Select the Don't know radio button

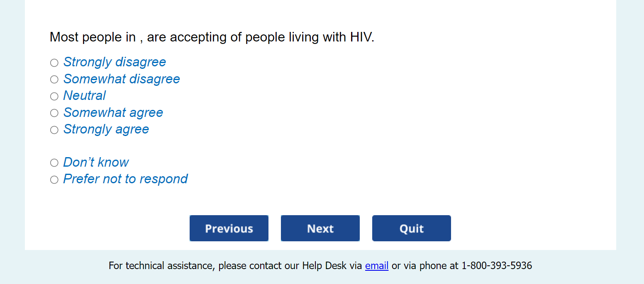pyautogui.click(x=54, y=163)
